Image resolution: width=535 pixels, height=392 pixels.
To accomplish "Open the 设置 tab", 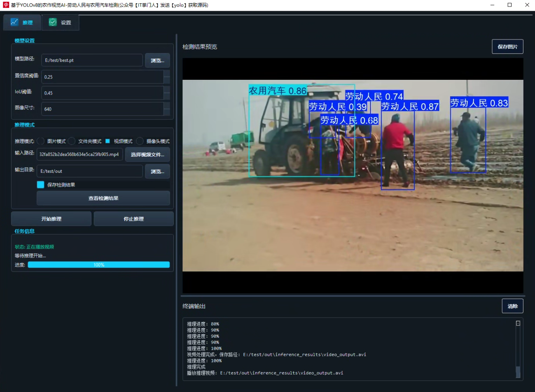I will pos(60,22).
